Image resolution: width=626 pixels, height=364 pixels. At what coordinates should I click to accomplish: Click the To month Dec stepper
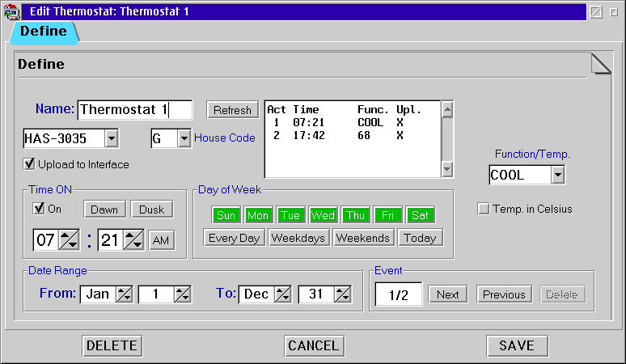[283, 294]
